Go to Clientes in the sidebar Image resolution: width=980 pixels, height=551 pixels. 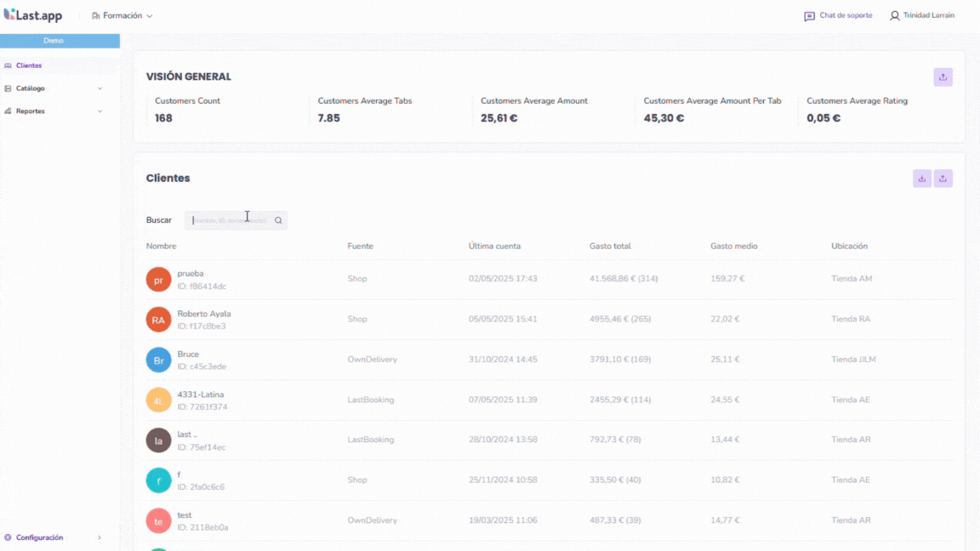(29, 65)
